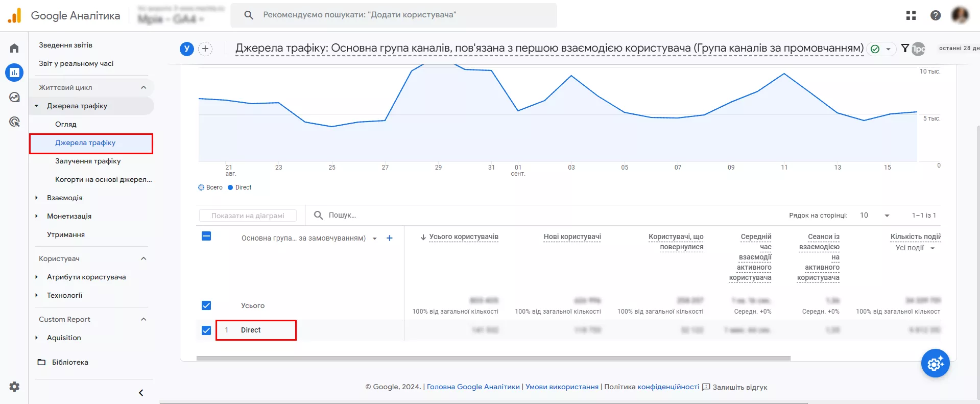Click Залишіть відгук link
The height and width of the screenshot is (404, 980).
[x=739, y=387]
